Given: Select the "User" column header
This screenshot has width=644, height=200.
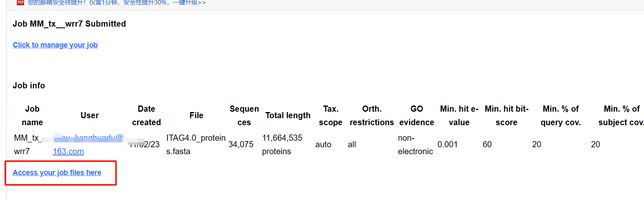Looking at the screenshot, I should 89,115.
